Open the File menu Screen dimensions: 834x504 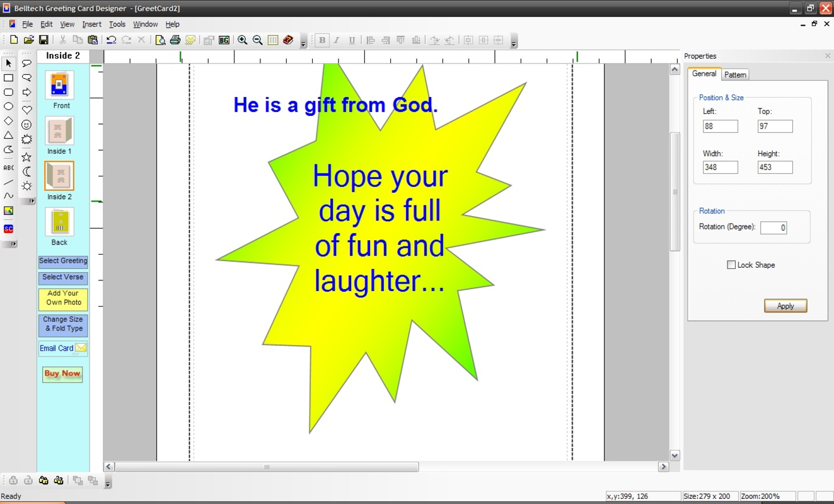(27, 24)
